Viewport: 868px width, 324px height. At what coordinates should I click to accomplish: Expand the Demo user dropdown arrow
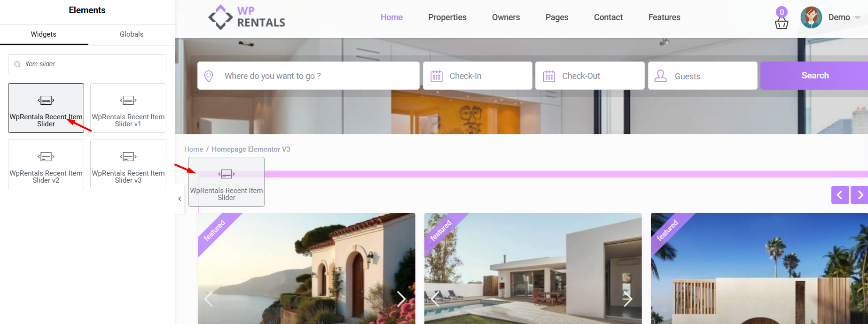click(858, 18)
